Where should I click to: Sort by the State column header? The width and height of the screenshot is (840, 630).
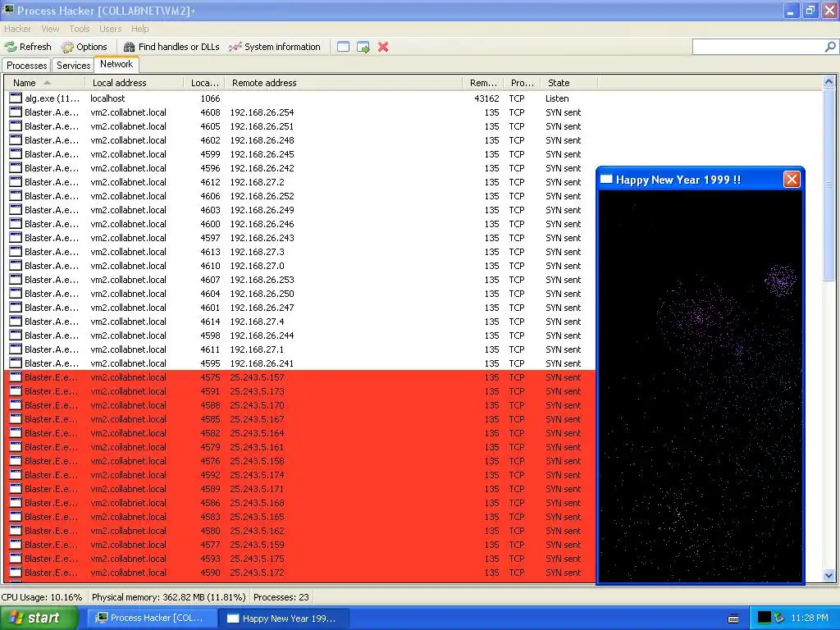coord(569,83)
